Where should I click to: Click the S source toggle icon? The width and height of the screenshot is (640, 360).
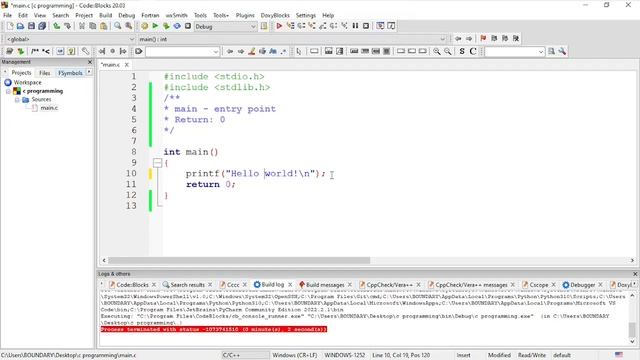[462, 51]
